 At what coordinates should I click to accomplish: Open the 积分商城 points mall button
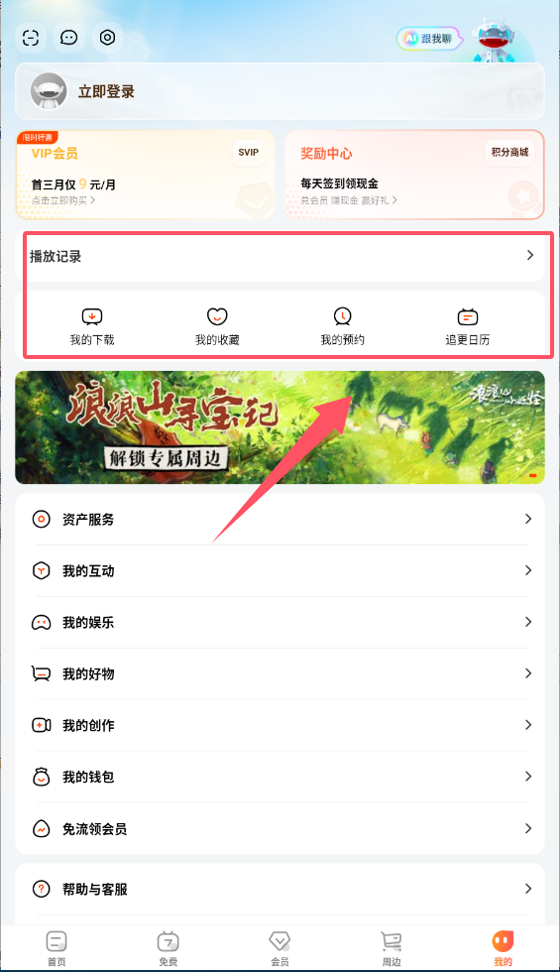tap(509, 153)
